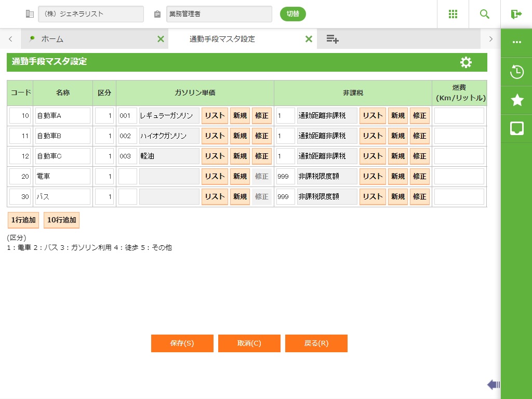Open the settings gear in page header
The height and width of the screenshot is (399, 532).
pos(466,62)
